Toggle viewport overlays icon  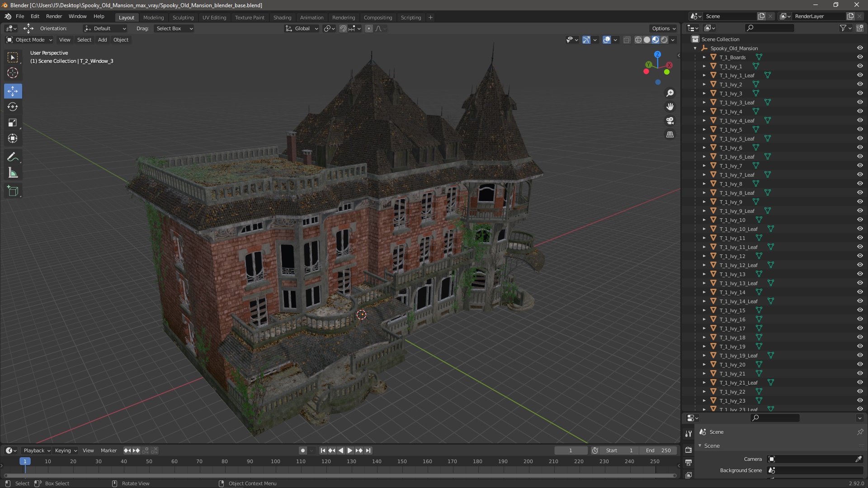coord(607,40)
